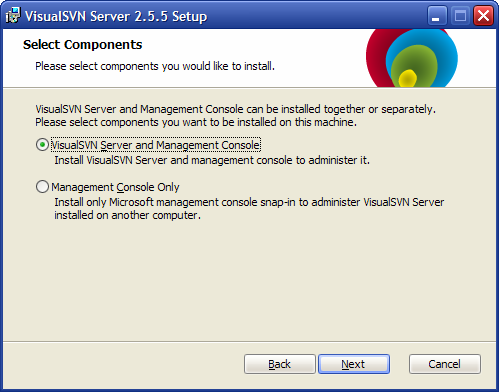The height and width of the screenshot is (392, 499).
Task: Go to the previous step with Back
Action: pyautogui.click(x=280, y=364)
